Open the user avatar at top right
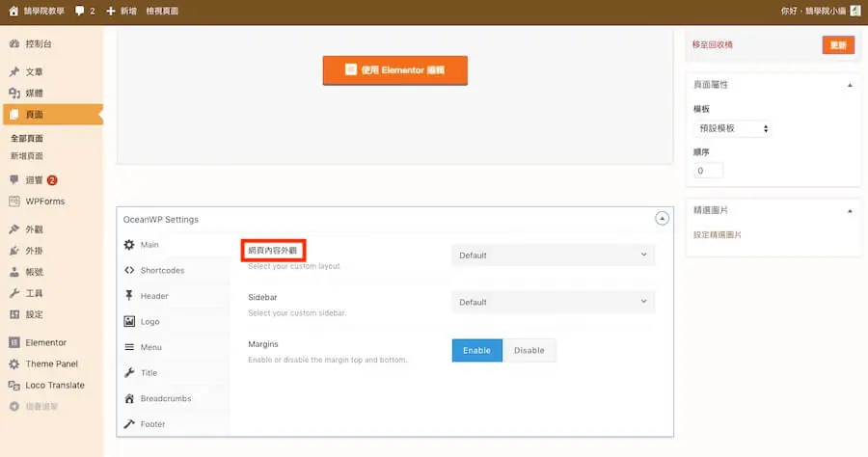868x457 pixels. click(x=855, y=11)
